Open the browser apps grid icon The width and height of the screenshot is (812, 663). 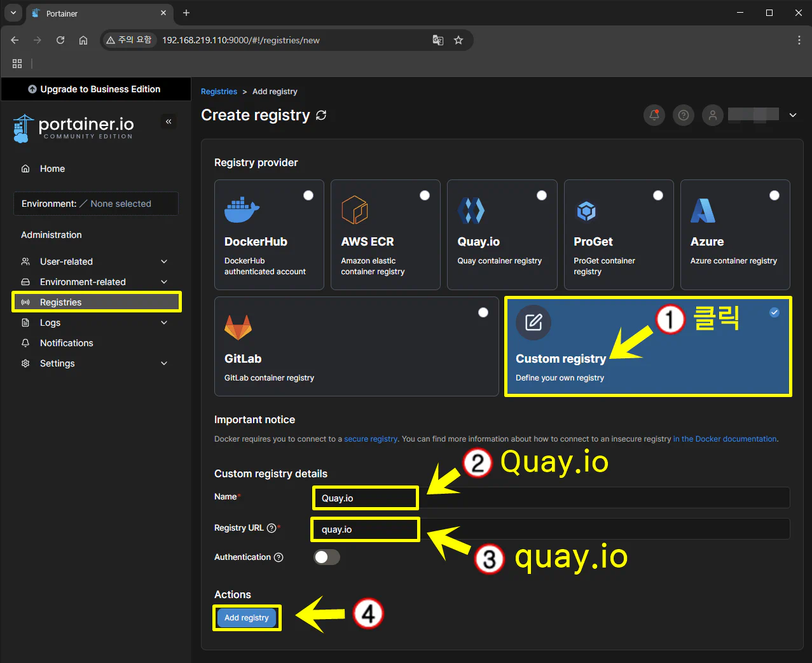point(17,64)
